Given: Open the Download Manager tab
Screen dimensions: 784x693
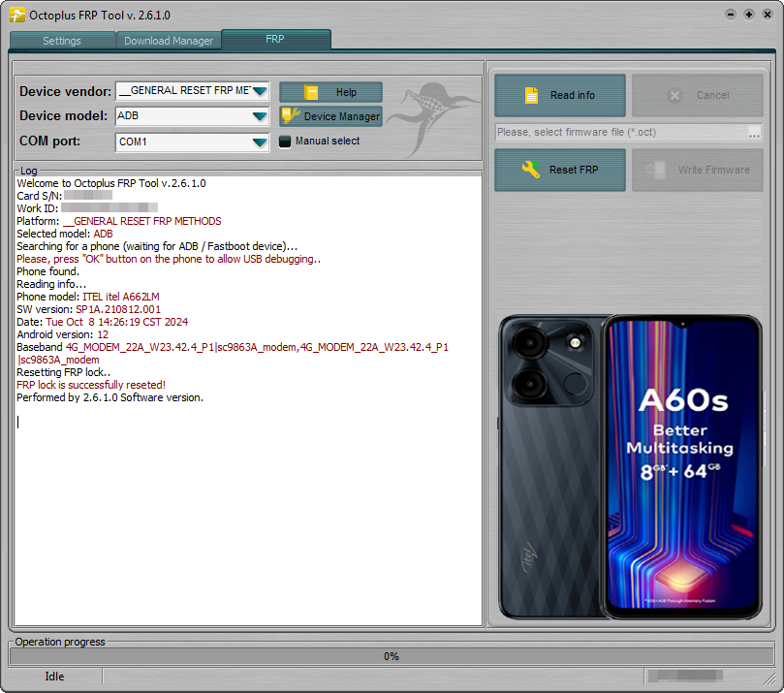Looking at the screenshot, I should click(x=169, y=41).
